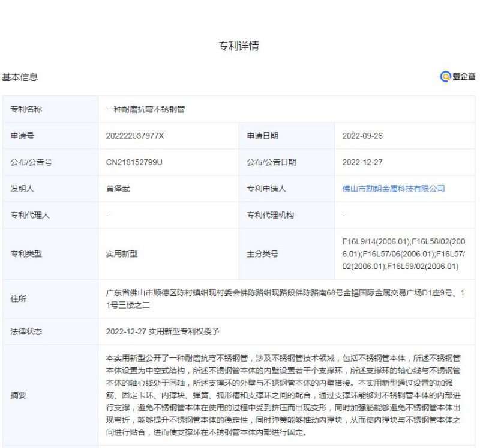
Task: Click the 法律状态 row label
Action: [26, 331]
